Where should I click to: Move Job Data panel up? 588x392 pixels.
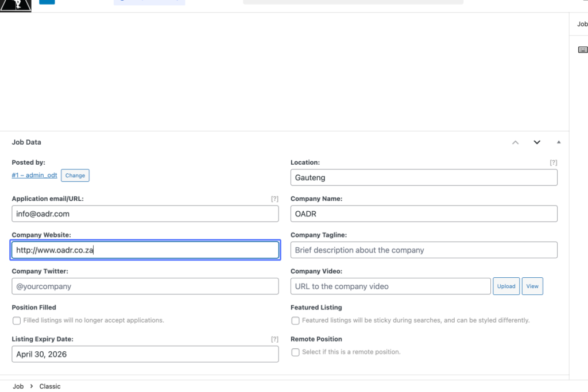[x=515, y=142]
